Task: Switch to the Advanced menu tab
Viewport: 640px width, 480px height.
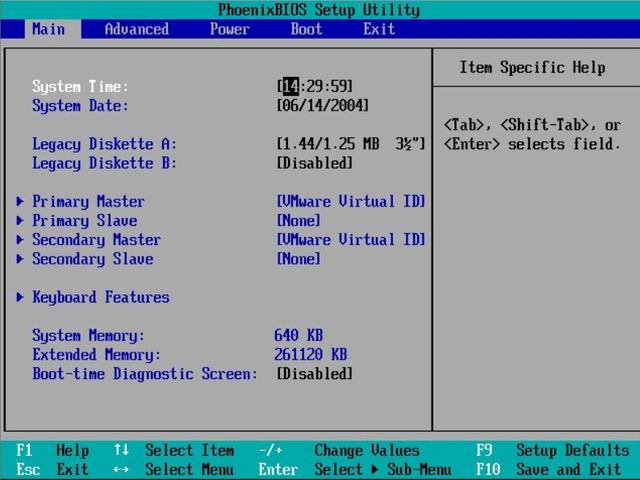Action: coord(136,29)
